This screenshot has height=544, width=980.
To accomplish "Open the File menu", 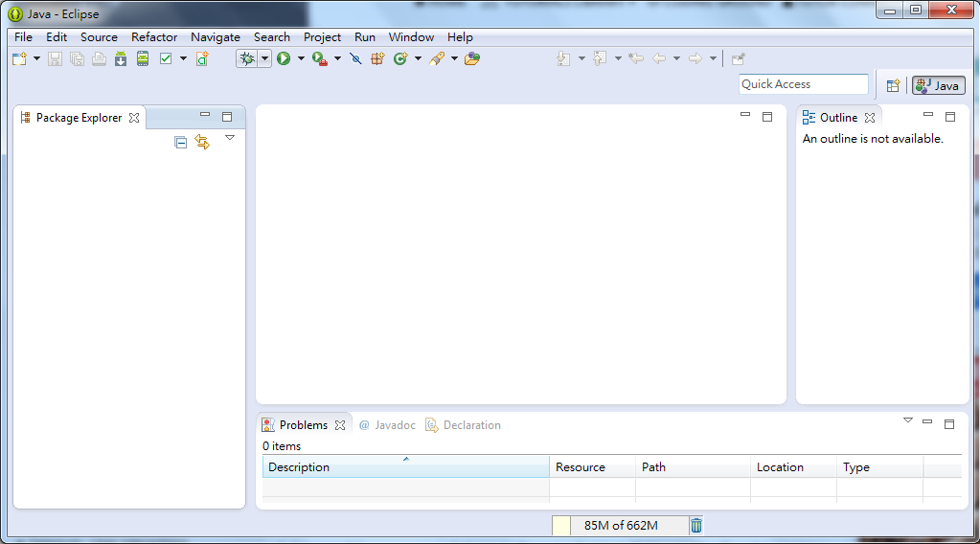I will click(x=23, y=36).
